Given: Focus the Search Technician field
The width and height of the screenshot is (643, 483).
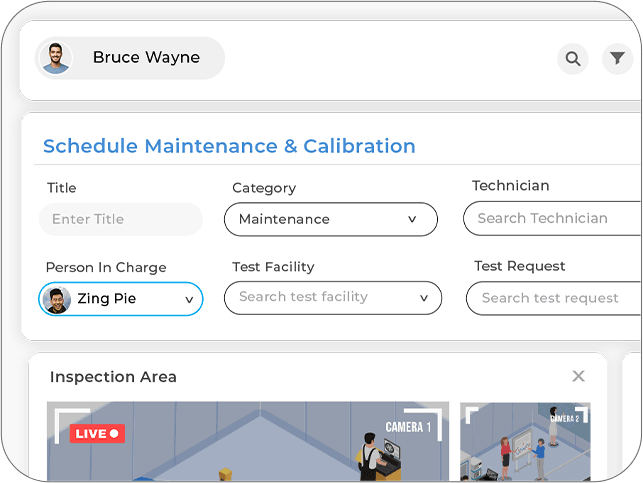Looking at the screenshot, I should 550,218.
